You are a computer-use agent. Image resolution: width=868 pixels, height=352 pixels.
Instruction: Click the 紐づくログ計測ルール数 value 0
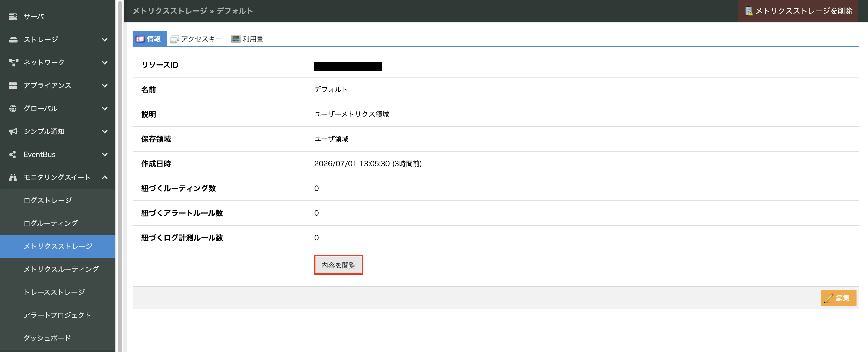(316, 238)
